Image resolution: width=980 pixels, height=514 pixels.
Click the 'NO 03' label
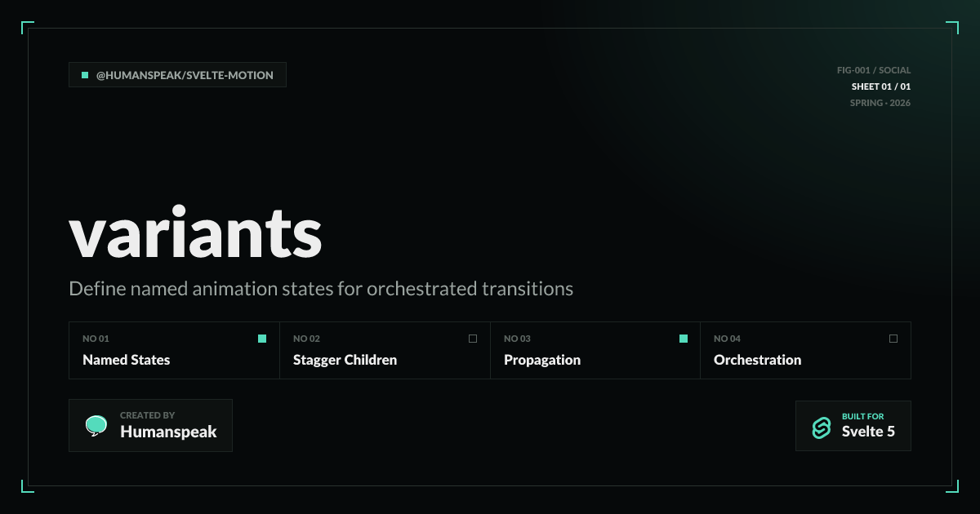click(517, 339)
